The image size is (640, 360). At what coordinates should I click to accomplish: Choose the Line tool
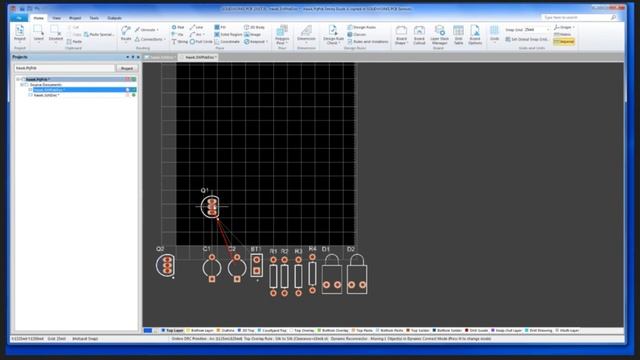tap(196, 27)
